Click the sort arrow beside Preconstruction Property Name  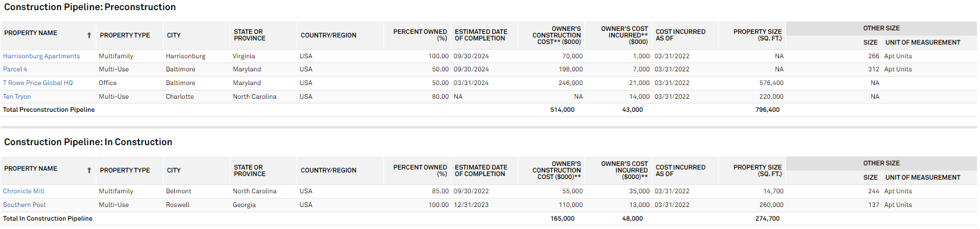pos(89,36)
